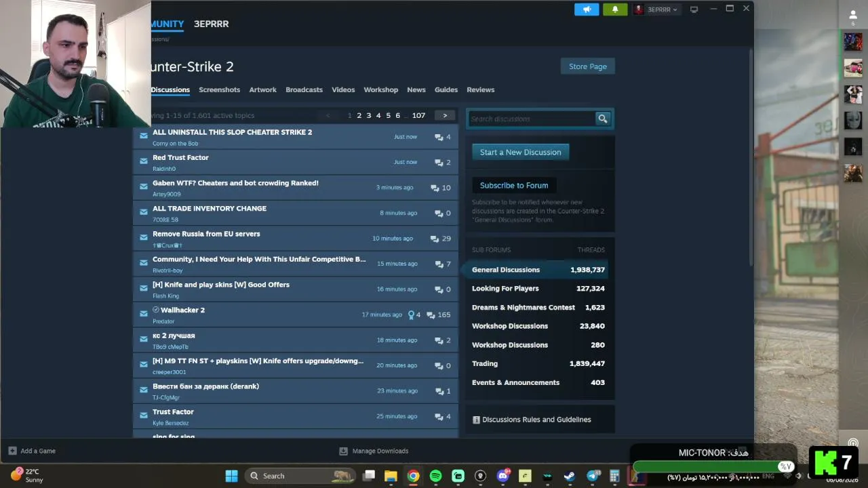Open the Windows Start menu
Viewport: 868px width, 488px height.
tap(231, 476)
